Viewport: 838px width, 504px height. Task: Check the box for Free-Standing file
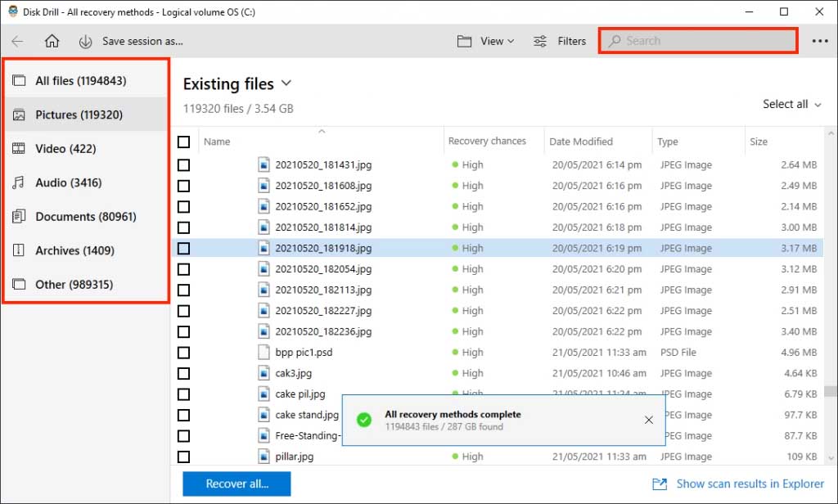pyautogui.click(x=183, y=435)
